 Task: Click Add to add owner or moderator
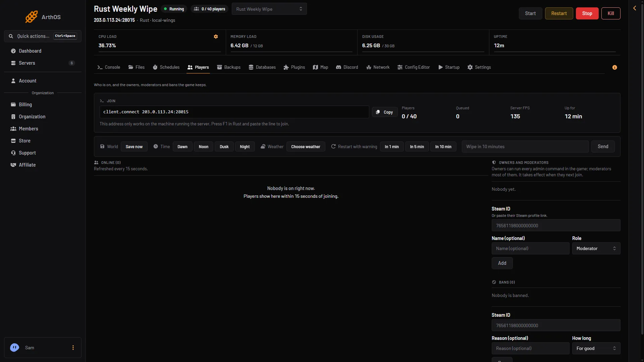click(x=502, y=263)
